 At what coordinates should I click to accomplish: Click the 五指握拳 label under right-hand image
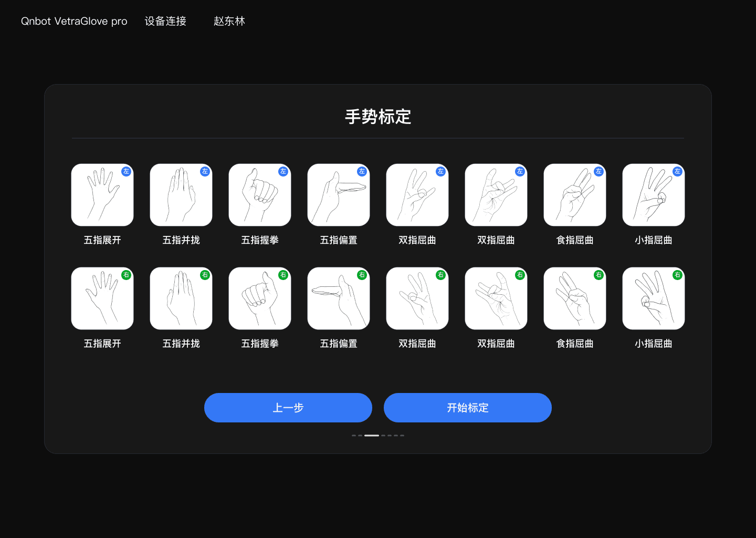260,344
